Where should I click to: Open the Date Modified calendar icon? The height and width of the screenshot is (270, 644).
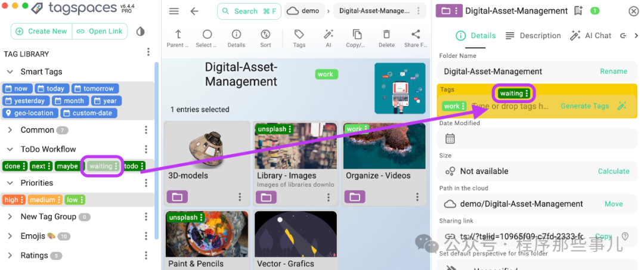coord(450,139)
